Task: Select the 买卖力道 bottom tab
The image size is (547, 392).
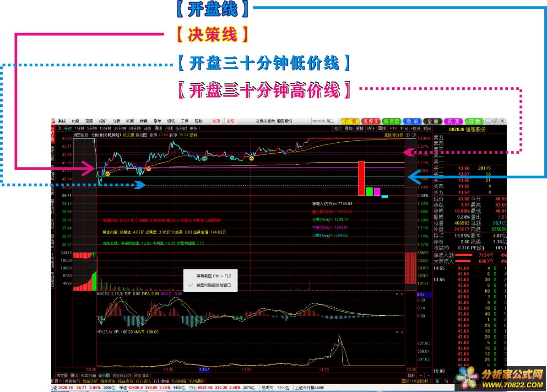Action: pos(88,376)
